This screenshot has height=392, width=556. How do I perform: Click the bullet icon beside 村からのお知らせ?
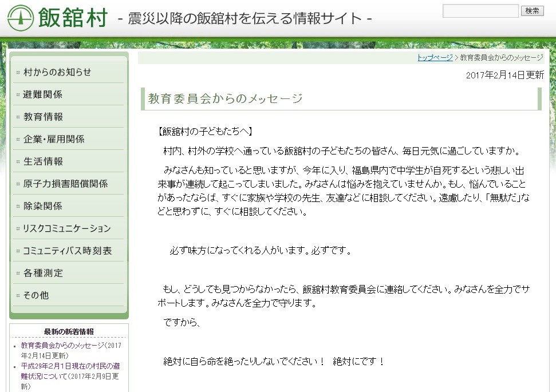point(18,72)
